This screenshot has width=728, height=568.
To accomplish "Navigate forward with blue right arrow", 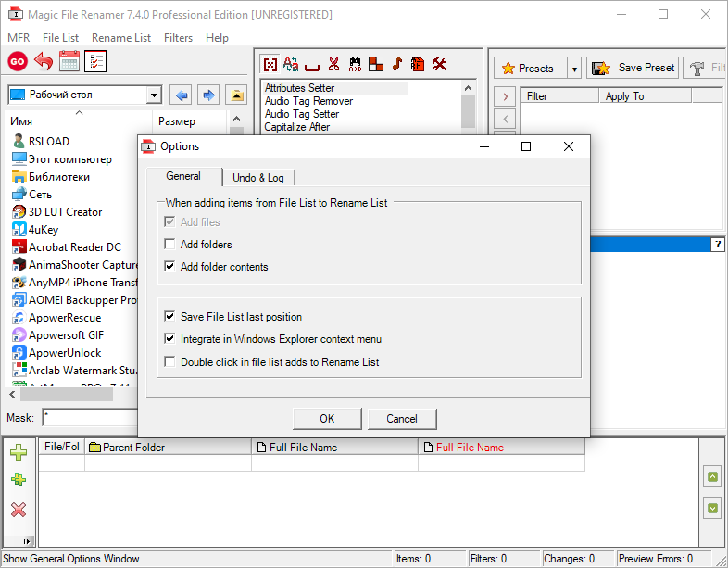I will [208, 95].
